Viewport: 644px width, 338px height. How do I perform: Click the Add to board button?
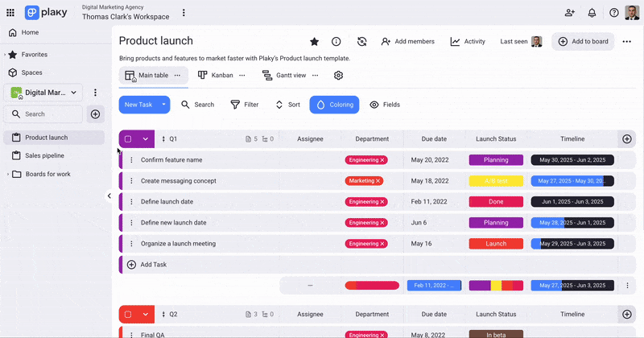[x=583, y=42]
